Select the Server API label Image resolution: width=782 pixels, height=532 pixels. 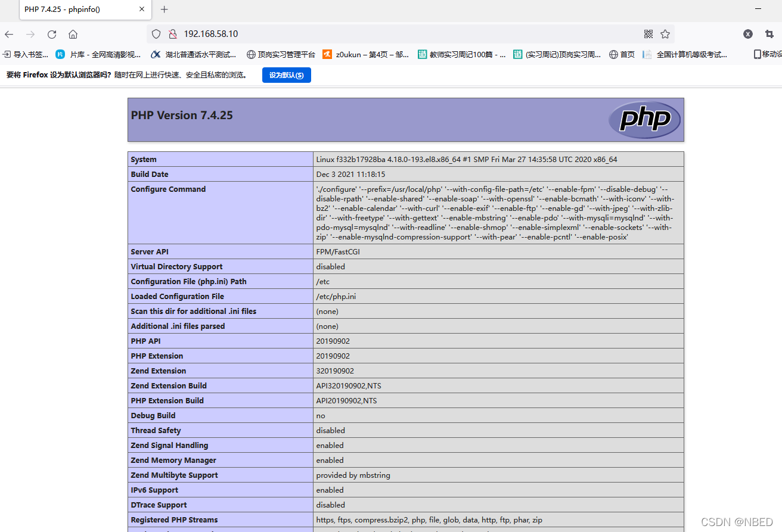[x=150, y=252]
